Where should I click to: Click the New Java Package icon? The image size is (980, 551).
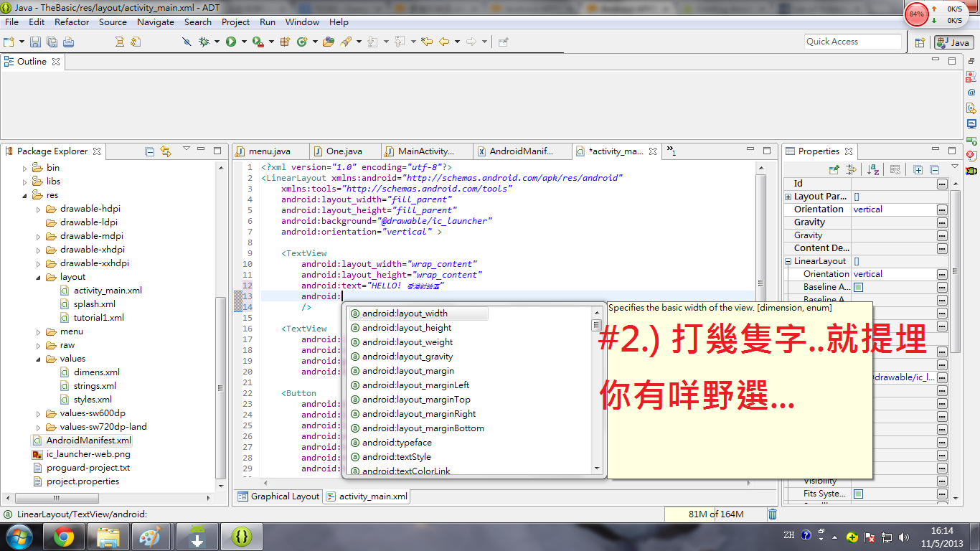(285, 42)
